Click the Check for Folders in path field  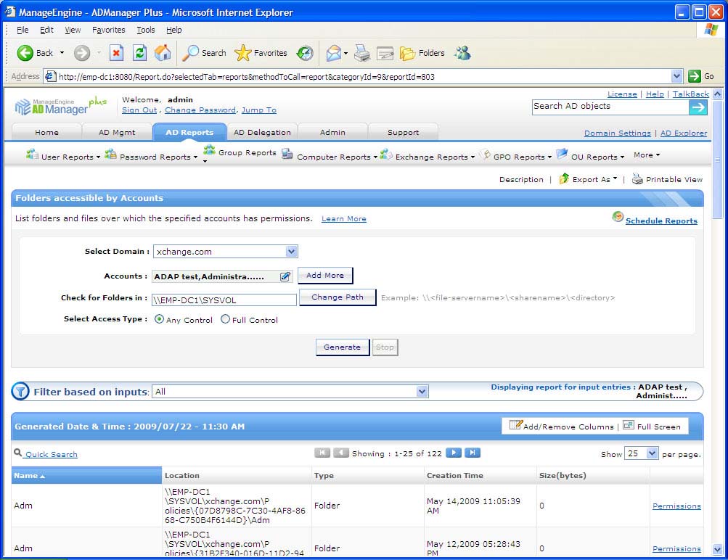[224, 300]
